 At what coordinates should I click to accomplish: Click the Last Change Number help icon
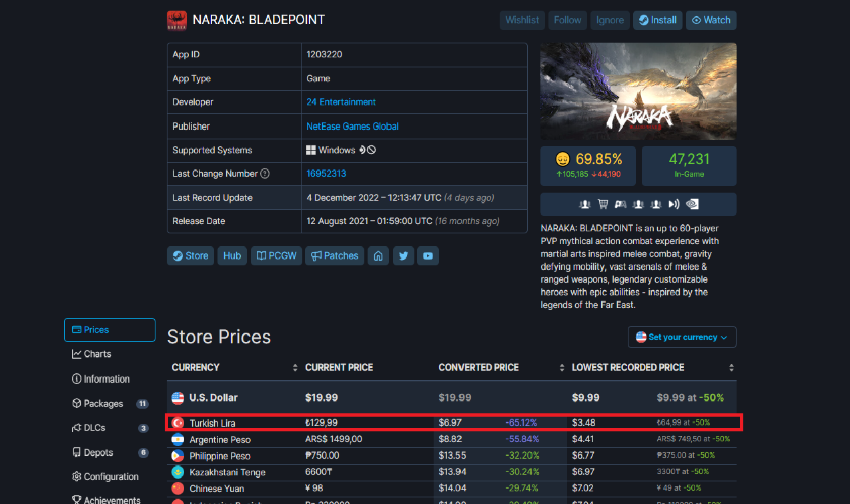click(265, 174)
